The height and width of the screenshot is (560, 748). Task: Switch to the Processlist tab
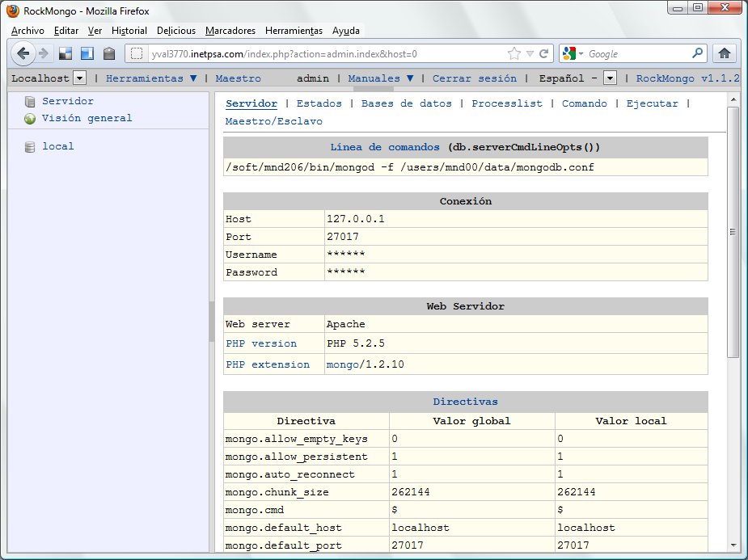pos(507,103)
